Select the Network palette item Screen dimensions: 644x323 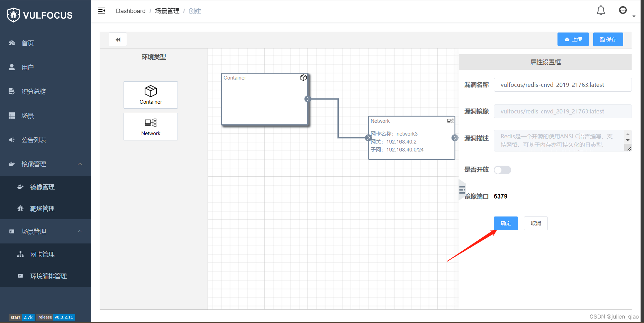coord(151,127)
